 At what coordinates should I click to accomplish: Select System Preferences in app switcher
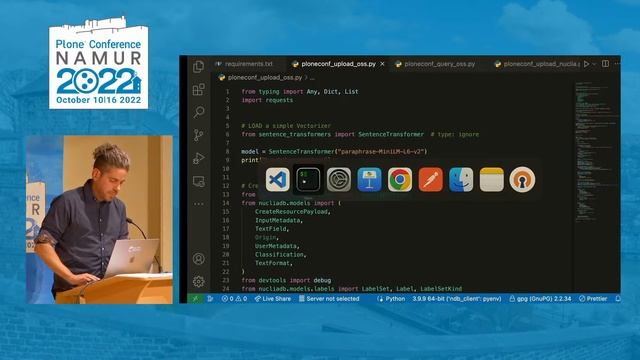coord(339,180)
